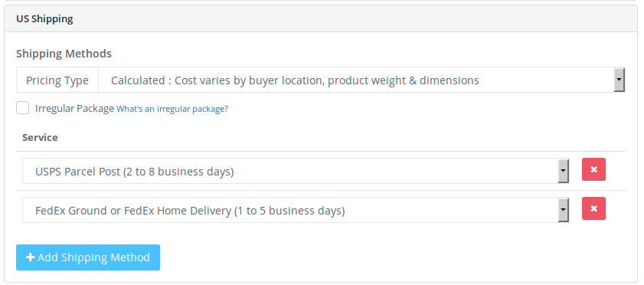Enable the Irregular Package checkbox
This screenshot has width=644, height=285.
(x=22, y=108)
